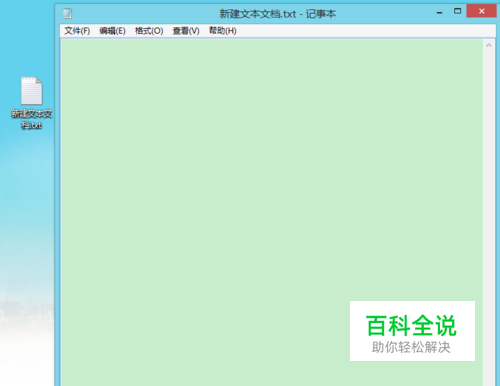Click the scrollbar up arrow
This screenshot has height=386, width=500.
coord(489,45)
